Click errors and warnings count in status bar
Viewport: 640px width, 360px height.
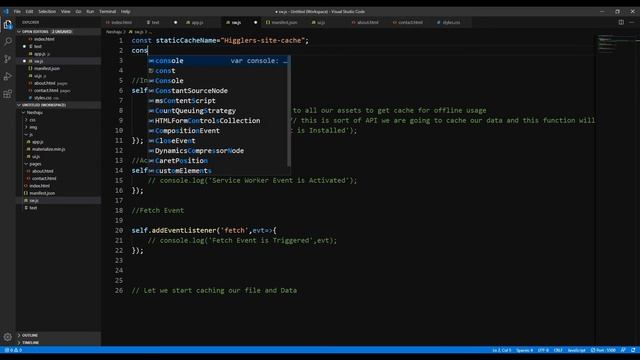coord(13,350)
